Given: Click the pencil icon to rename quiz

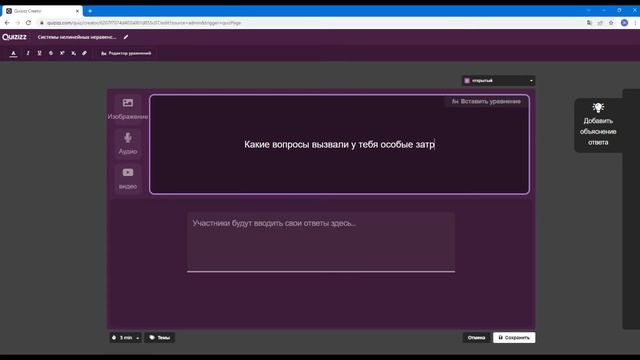Looking at the screenshot, I should click(x=126, y=37).
